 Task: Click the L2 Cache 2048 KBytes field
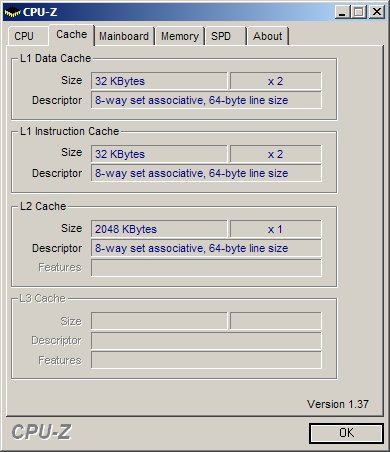pos(159,229)
